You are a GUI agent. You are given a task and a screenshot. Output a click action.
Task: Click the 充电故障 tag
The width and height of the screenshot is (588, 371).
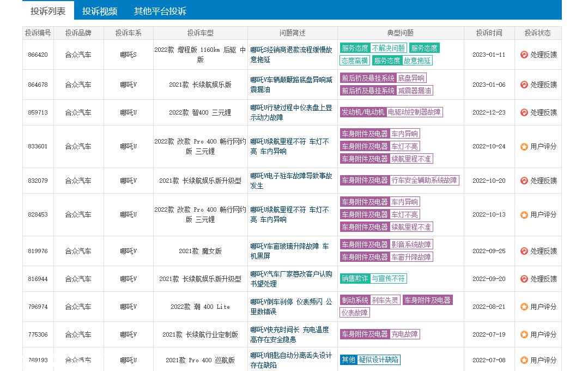(405, 334)
